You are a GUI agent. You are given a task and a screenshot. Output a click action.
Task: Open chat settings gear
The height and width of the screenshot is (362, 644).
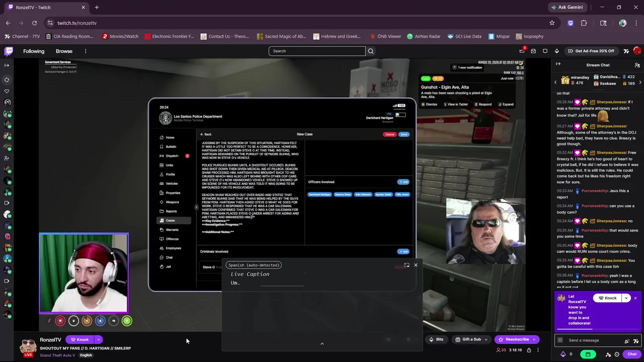[617, 354]
